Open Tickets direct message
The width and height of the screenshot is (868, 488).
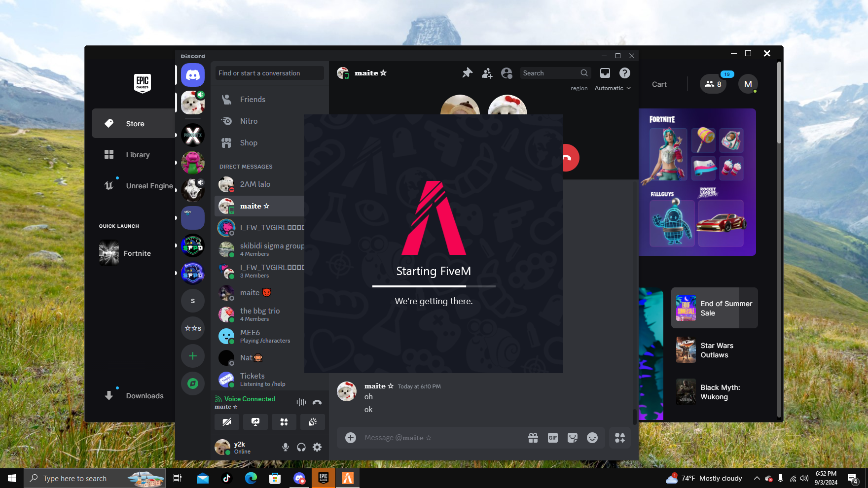pyautogui.click(x=259, y=380)
